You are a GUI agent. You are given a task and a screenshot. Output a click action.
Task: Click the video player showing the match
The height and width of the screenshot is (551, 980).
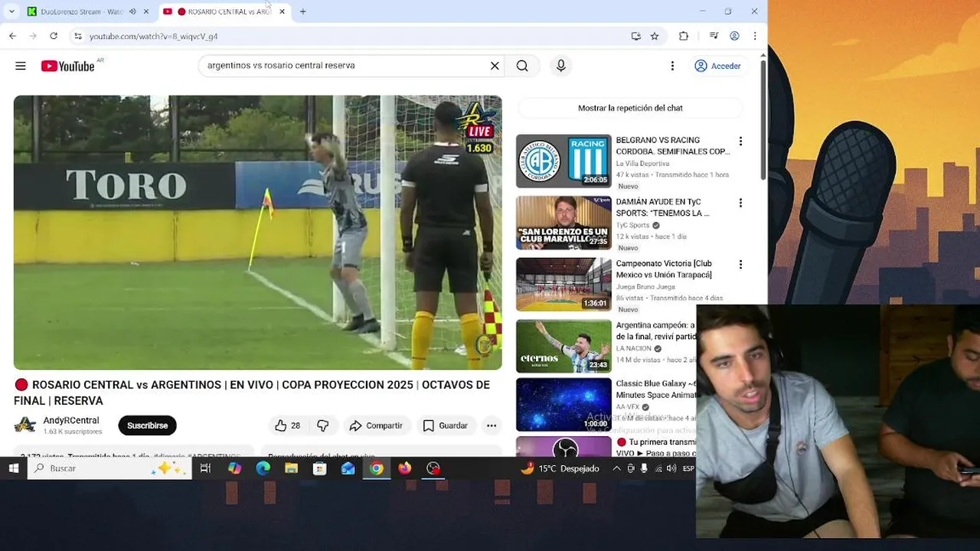point(257,233)
